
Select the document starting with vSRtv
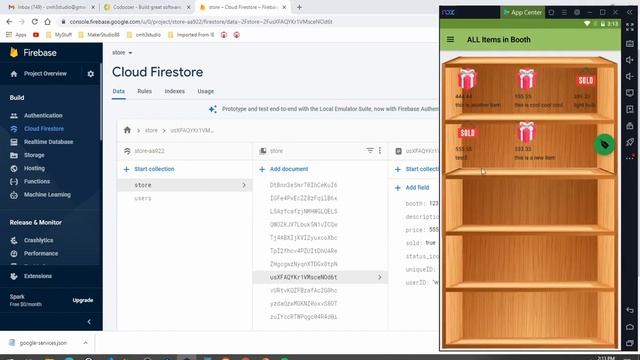click(x=303, y=291)
